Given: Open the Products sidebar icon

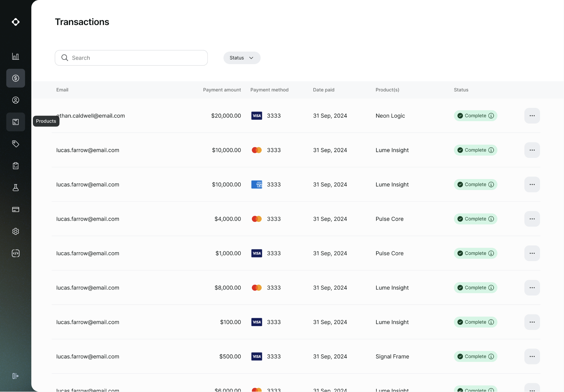Looking at the screenshot, I should point(16,122).
